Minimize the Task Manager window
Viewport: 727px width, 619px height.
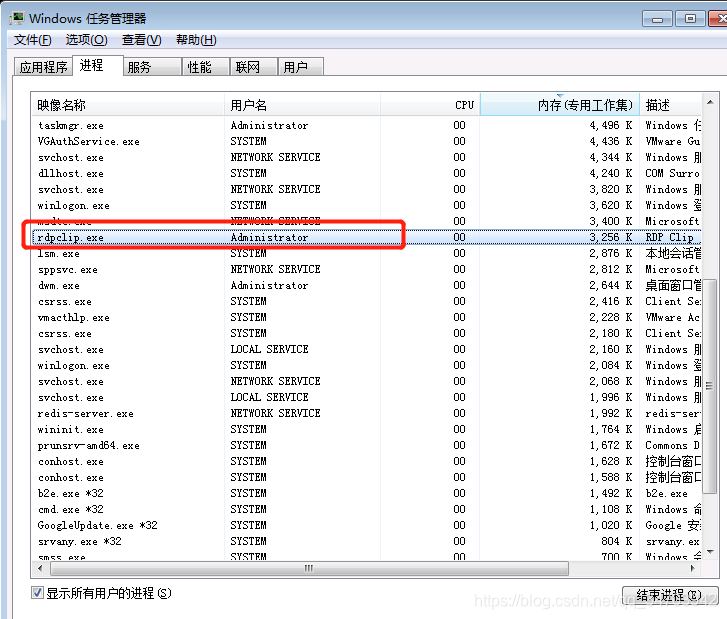point(657,19)
